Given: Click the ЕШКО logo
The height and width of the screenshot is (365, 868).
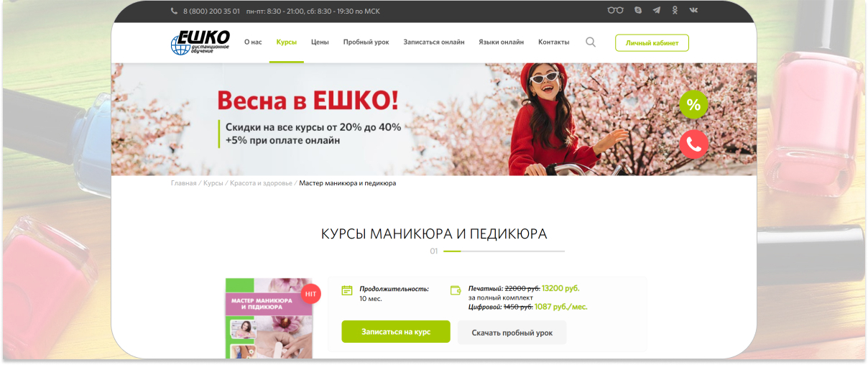Looking at the screenshot, I should click(x=200, y=42).
